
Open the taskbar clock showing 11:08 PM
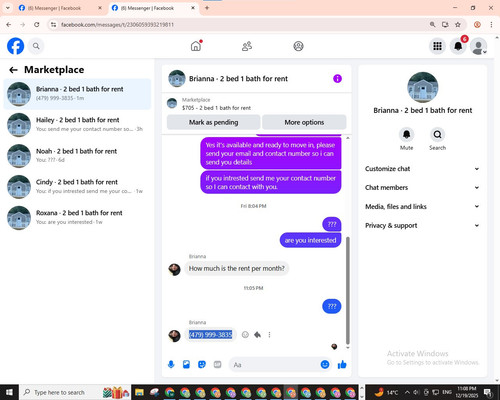point(467,392)
